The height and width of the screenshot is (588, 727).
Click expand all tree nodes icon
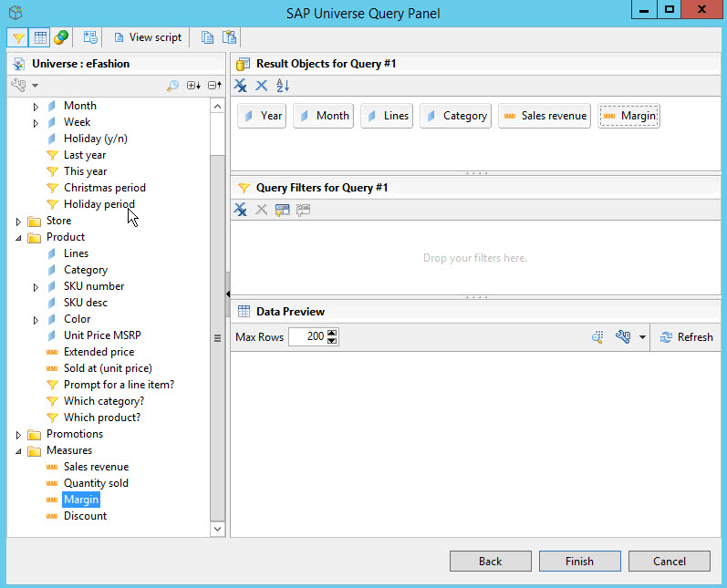coord(192,86)
